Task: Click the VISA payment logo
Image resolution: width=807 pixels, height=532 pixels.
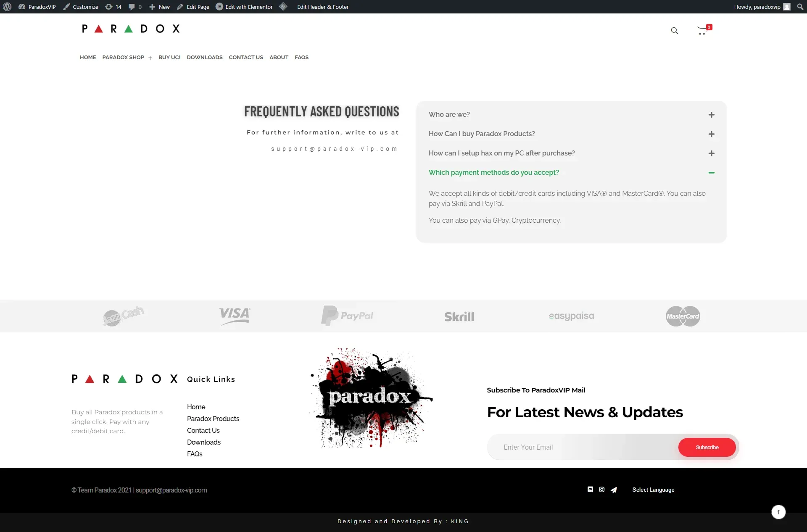Action: pyautogui.click(x=235, y=316)
